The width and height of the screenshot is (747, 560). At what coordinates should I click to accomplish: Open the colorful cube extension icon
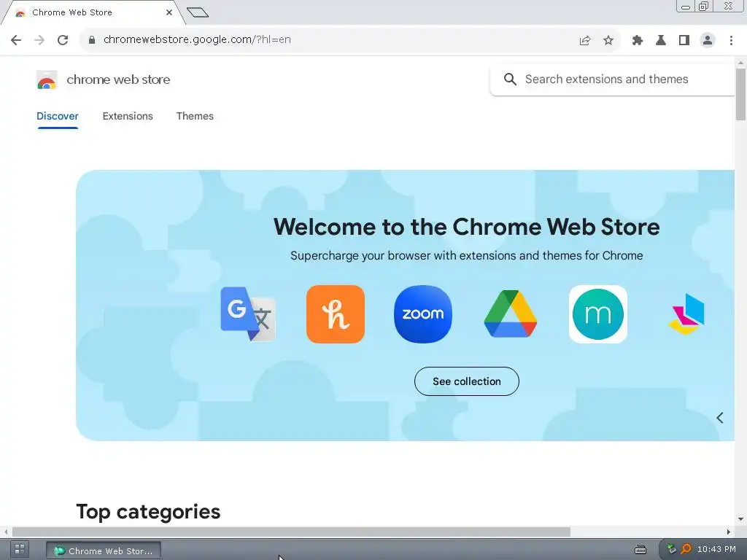686,314
